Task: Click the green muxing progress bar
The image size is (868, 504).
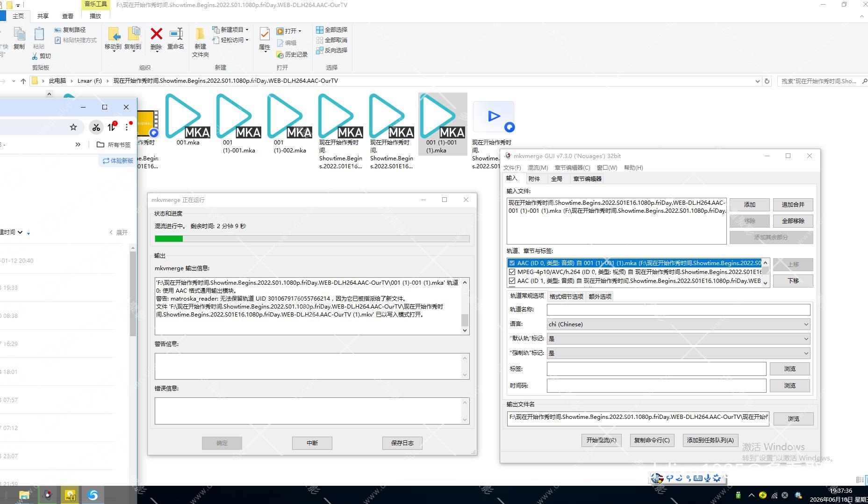Action: tap(312, 238)
